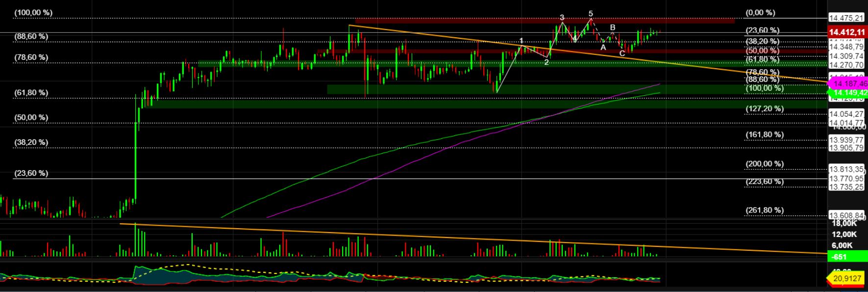The width and height of the screenshot is (868, 292).
Task: Click the price axis label 13.813,35
Action: click(846, 169)
